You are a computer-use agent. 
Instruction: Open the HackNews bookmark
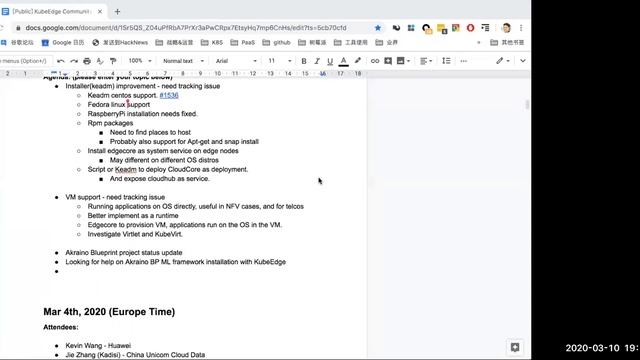click(x=120, y=42)
